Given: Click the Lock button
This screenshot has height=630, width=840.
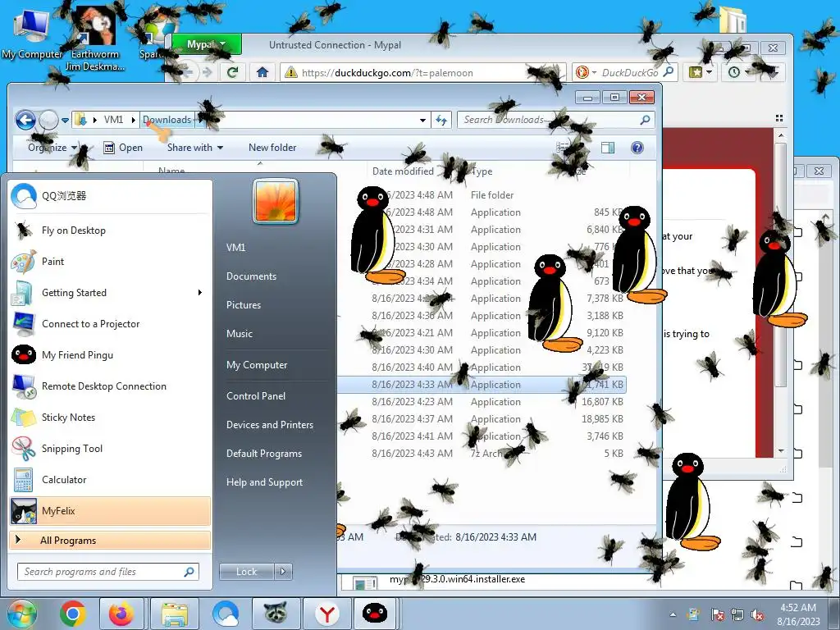Looking at the screenshot, I should [246, 572].
